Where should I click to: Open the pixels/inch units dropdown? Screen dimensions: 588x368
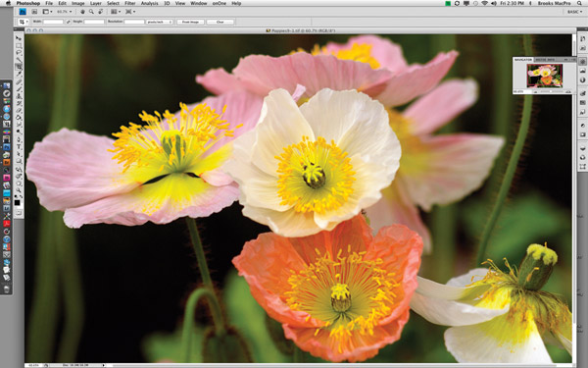point(160,22)
